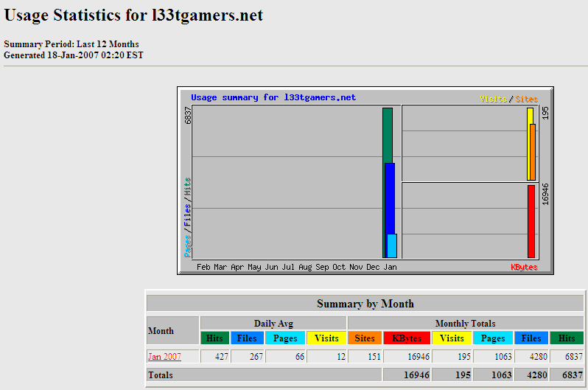Screen dimensions: 588x390
Task: Click the Month column header
Action: point(161,331)
